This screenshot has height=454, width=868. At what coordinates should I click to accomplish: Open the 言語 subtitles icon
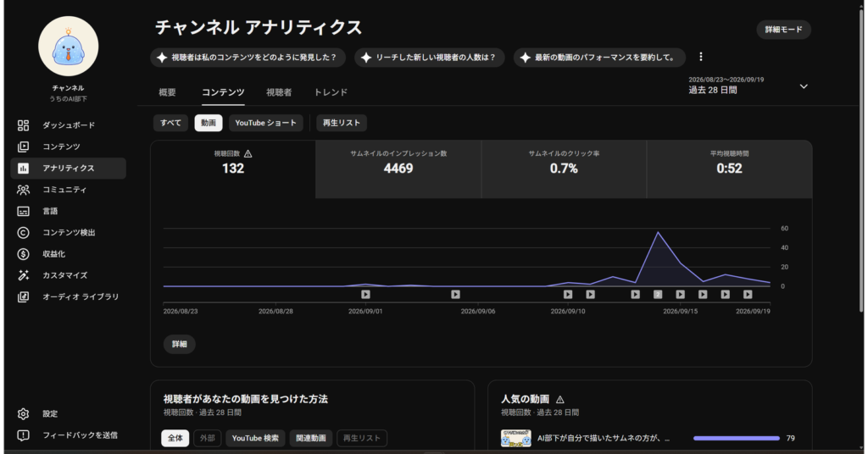[23, 211]
